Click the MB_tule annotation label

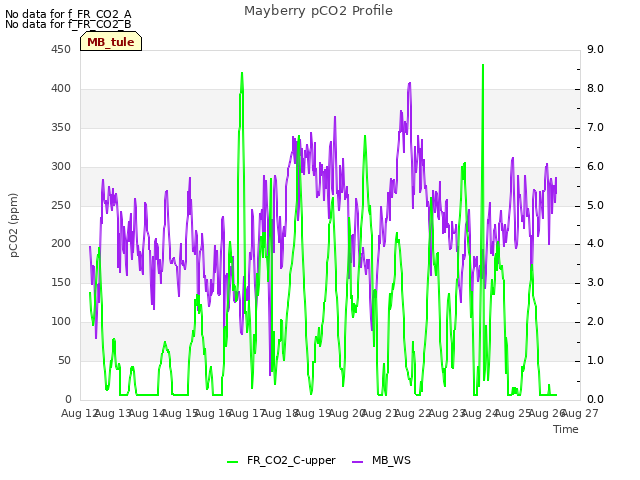[x=111, y=42]
